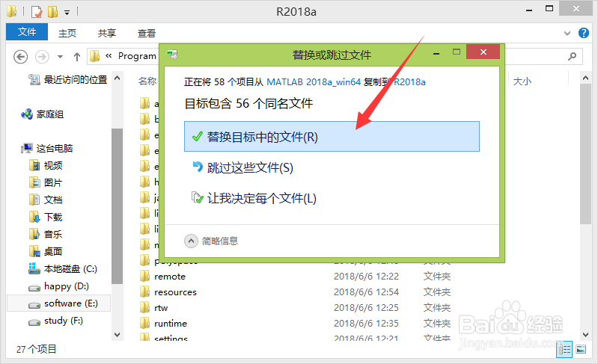The width and height of the screenshot is (598, 364).
Task: Click file list scroll up arrow
Action: tap(585, 78)
